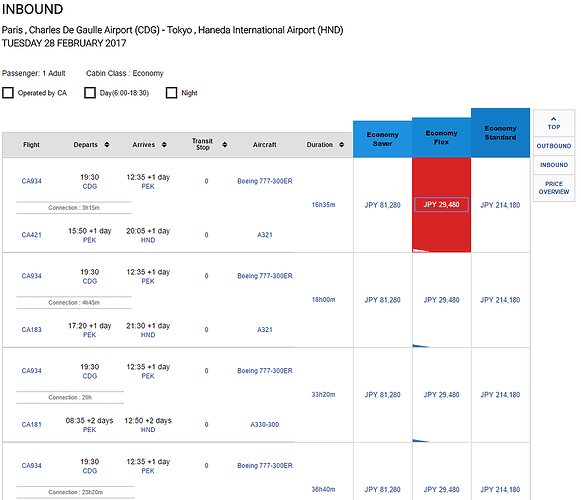The image size is (581, 500).
Task: Click the Connection : 20h label
Action: point(70,398)
